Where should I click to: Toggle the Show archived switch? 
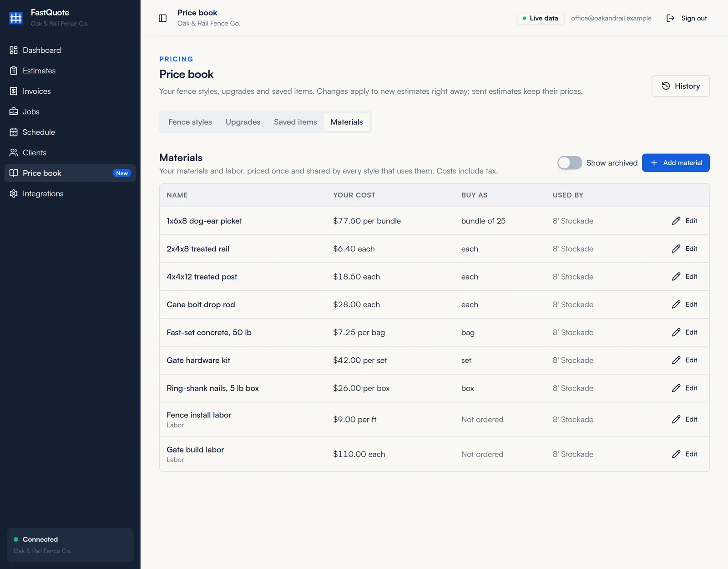(x=570, y=163)
